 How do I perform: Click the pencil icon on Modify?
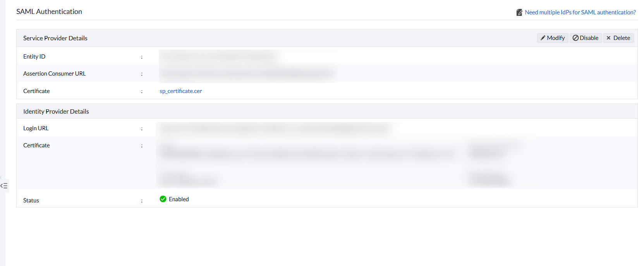543,38
